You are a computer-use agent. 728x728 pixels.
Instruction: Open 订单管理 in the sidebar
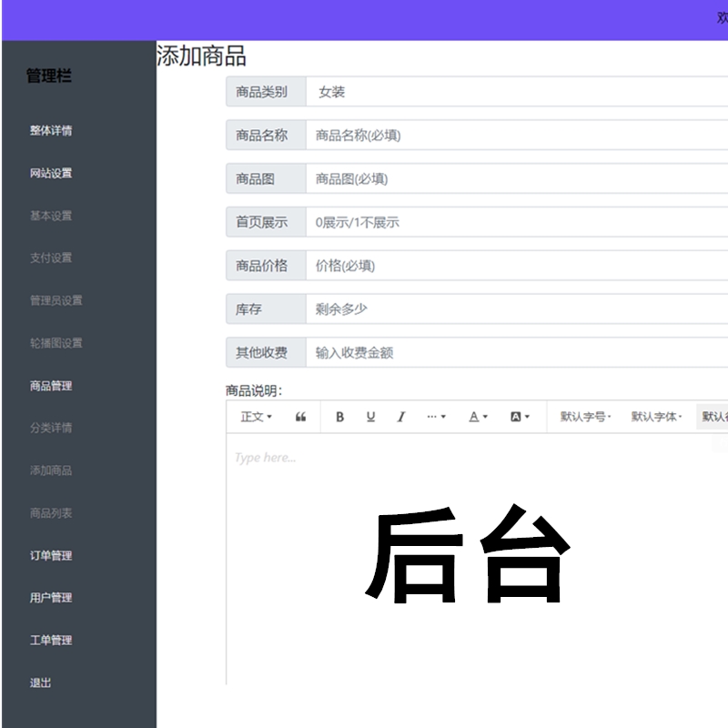51,555
